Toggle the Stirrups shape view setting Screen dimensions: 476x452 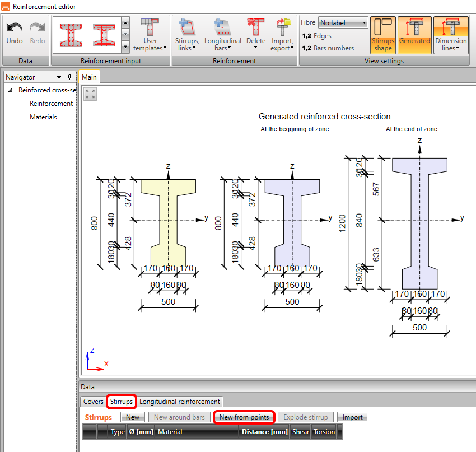383,35
